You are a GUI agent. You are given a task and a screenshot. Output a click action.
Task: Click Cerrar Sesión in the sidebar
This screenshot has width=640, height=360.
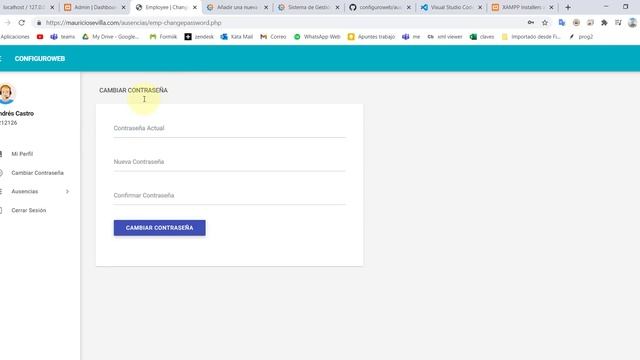coord(29,210)
